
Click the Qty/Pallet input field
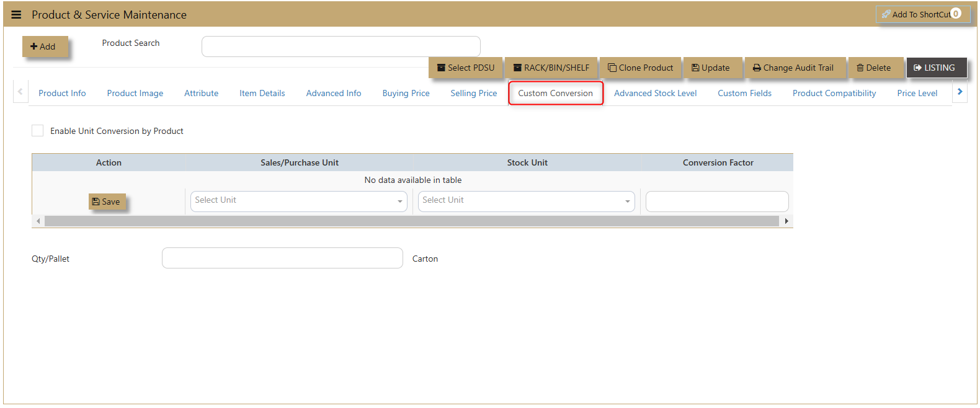tap(282, 258)
